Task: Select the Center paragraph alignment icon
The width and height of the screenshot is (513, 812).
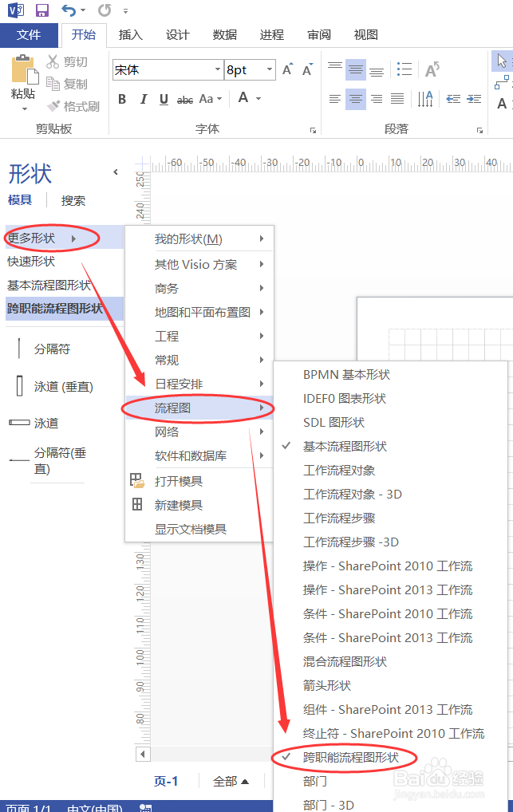Action: [x=356, y=98]
